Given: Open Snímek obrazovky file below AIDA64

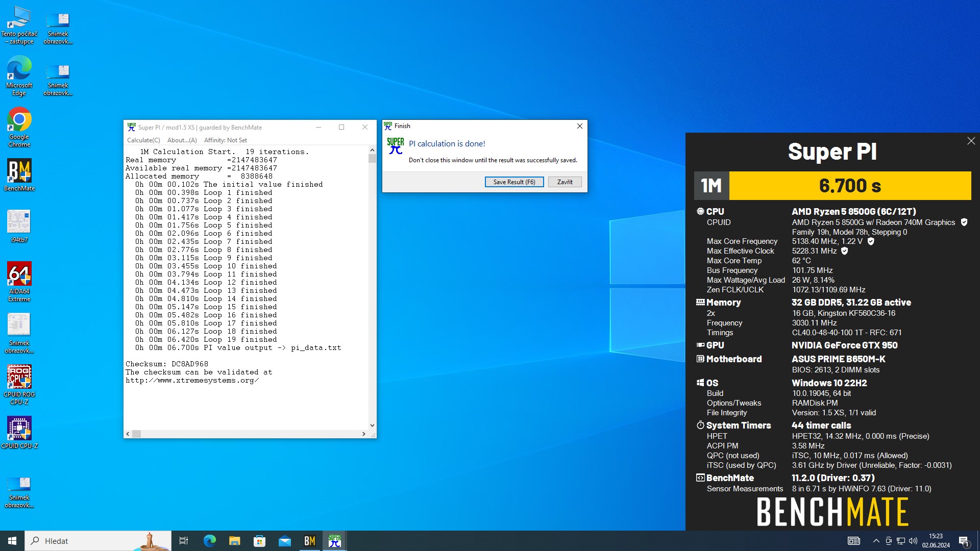Looking at the screenshot, I should 19,333.
